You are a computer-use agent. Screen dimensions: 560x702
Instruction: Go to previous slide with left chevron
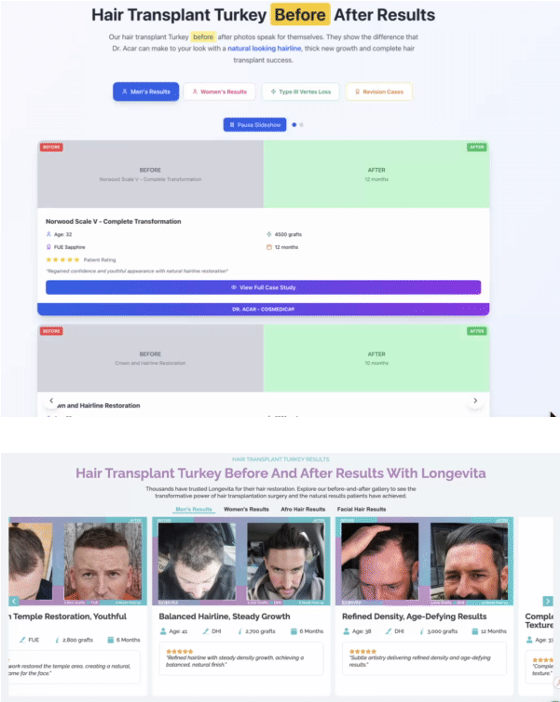[x=51, y=401]
